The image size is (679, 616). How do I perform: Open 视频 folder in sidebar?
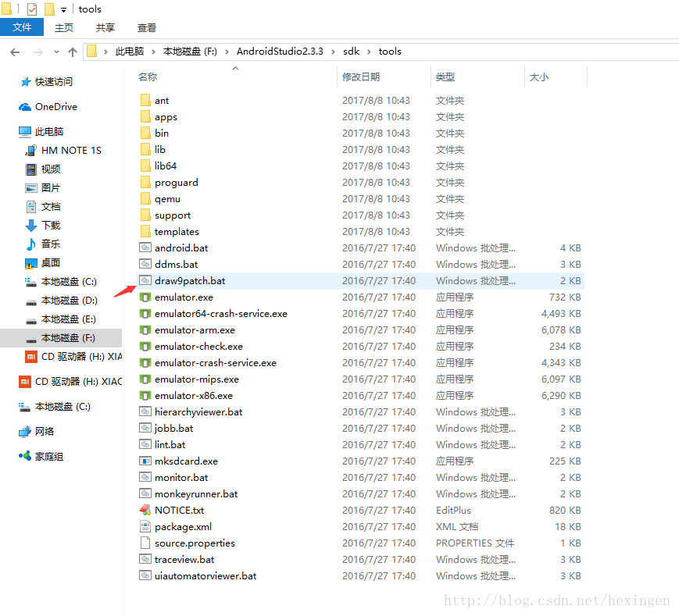[x=51, y=169]
